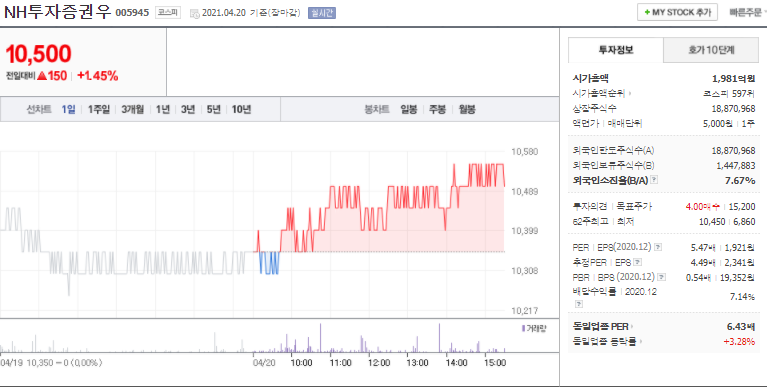This screenshot has height=387, width=767.
Task: Click the 동일업종 등락률 value +3.28%
Action: [739, 341]
